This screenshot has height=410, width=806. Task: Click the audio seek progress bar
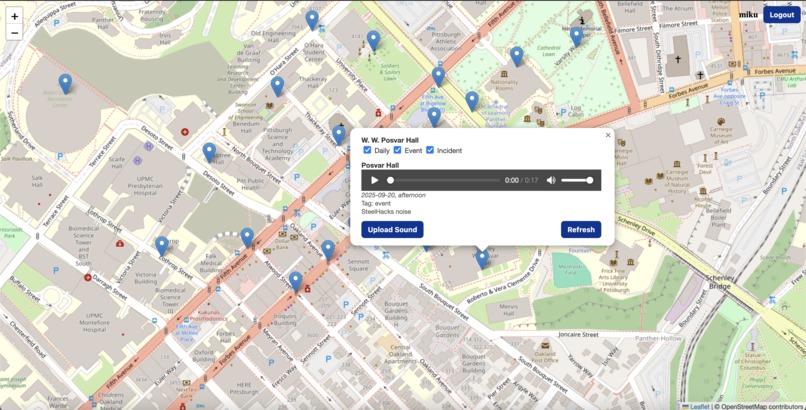(x=445, y=180)
